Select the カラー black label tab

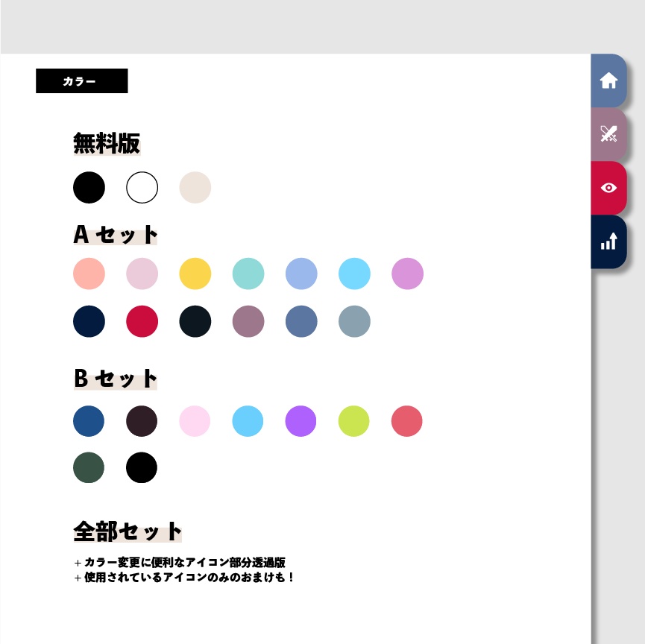[x=82, y=80]
